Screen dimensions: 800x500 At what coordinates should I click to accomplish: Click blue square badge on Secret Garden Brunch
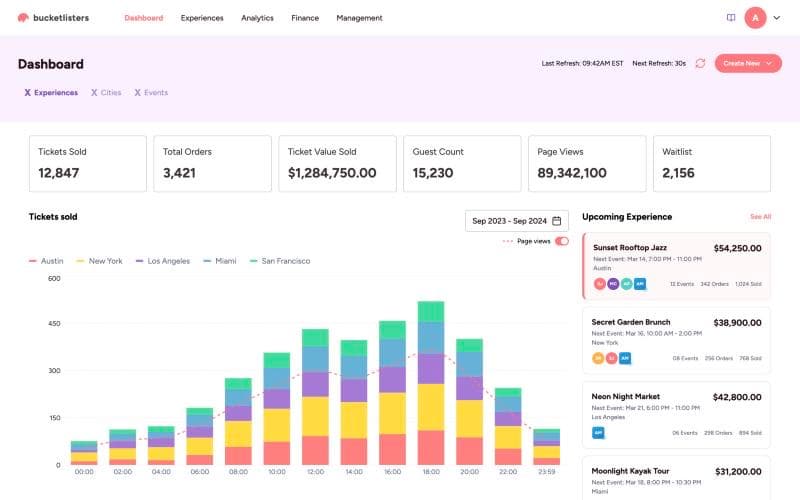tap(625, 358)
